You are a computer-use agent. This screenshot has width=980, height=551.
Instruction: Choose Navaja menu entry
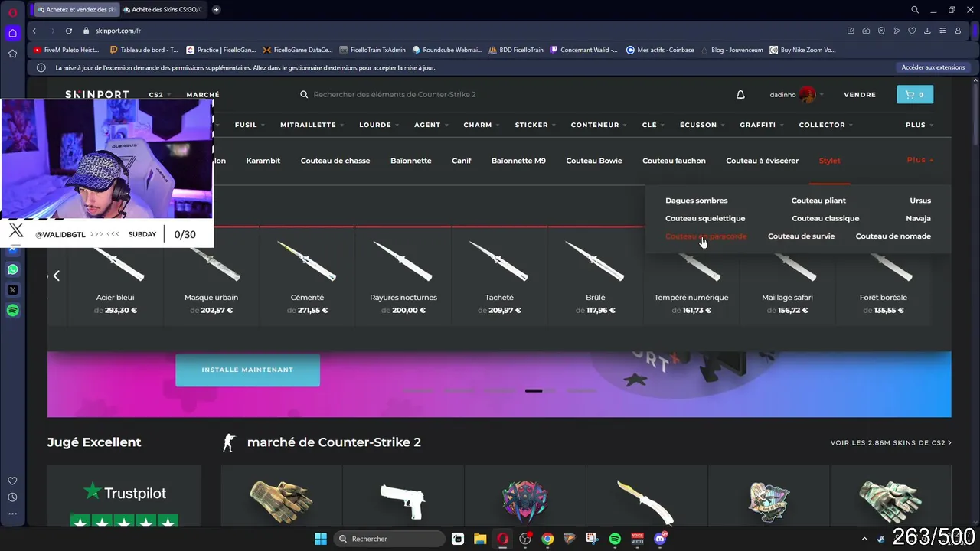(919, 218)
